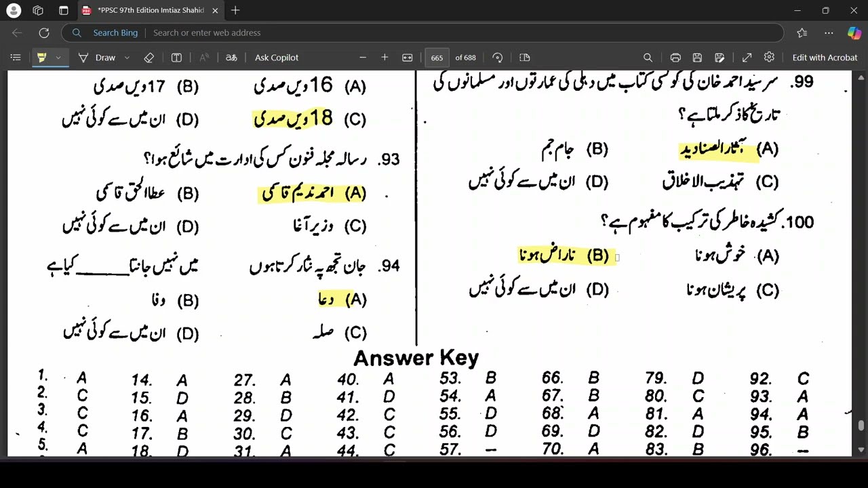Rotate the PDF page

coord(498,58)
